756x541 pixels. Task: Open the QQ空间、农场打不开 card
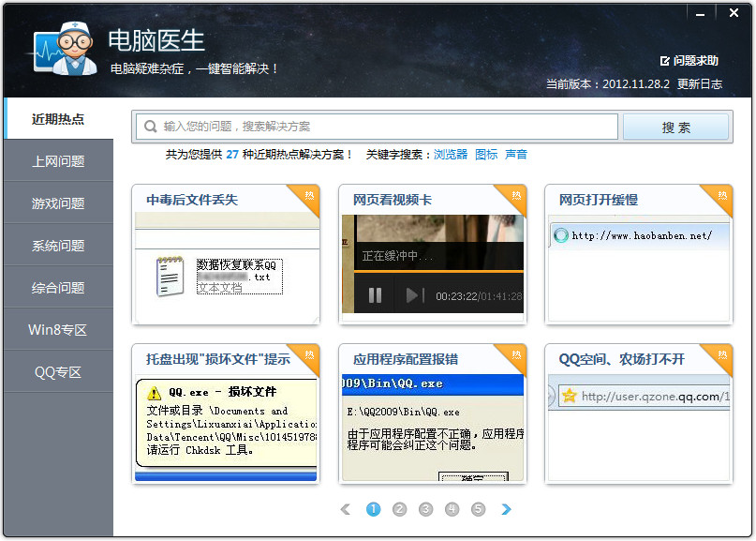[x=638, y=413]
